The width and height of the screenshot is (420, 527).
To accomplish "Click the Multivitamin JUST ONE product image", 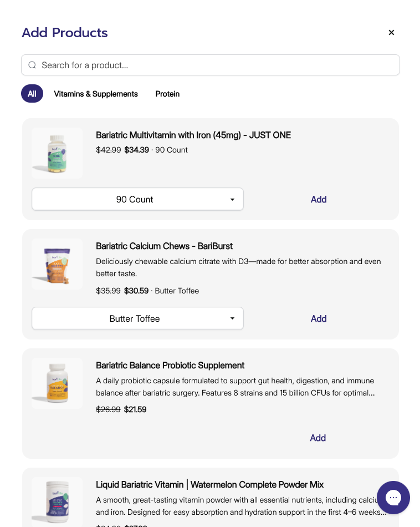I will click(x=57, y=153).
